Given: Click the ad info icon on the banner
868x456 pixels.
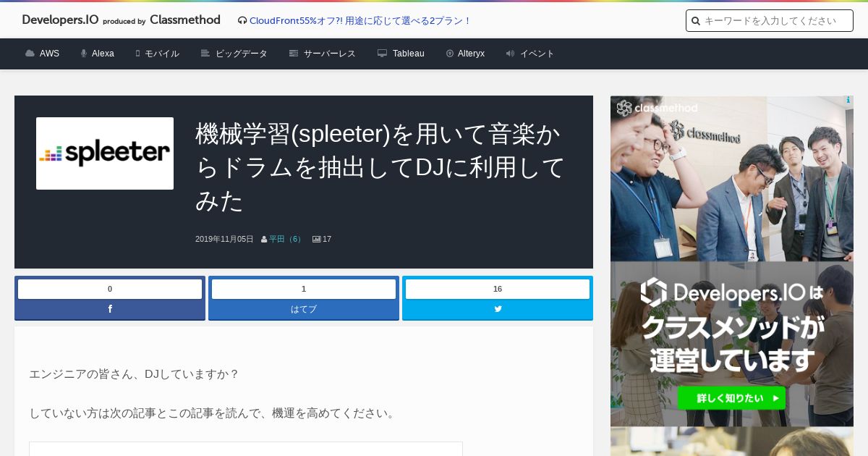Looking at the screenshot, I should pos(848,101).
